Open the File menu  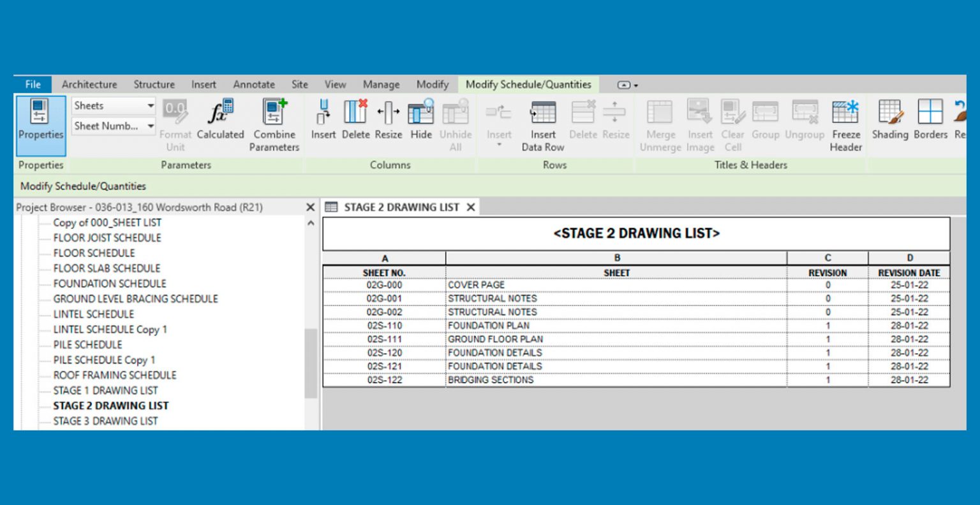pyautogui.click(x=33, y=84)
